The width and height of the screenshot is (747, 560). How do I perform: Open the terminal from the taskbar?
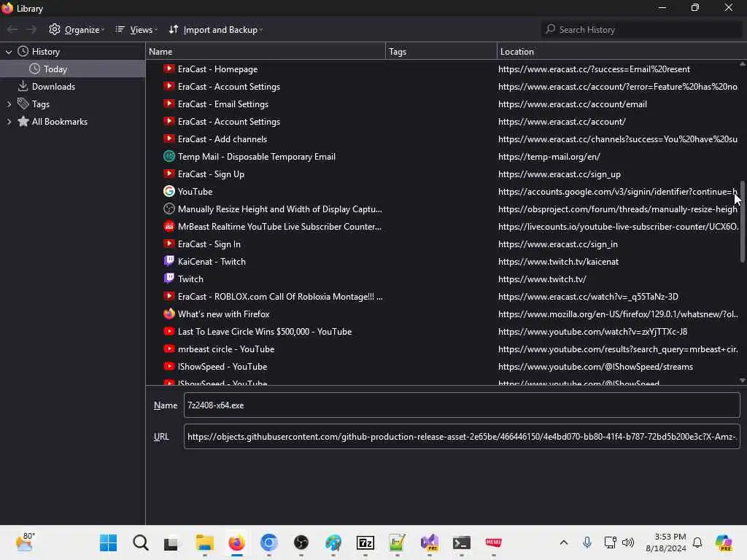(x=461, y=542)
